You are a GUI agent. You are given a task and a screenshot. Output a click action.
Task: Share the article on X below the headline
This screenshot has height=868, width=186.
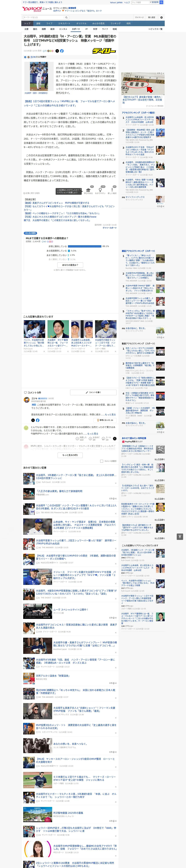(57, 51)
